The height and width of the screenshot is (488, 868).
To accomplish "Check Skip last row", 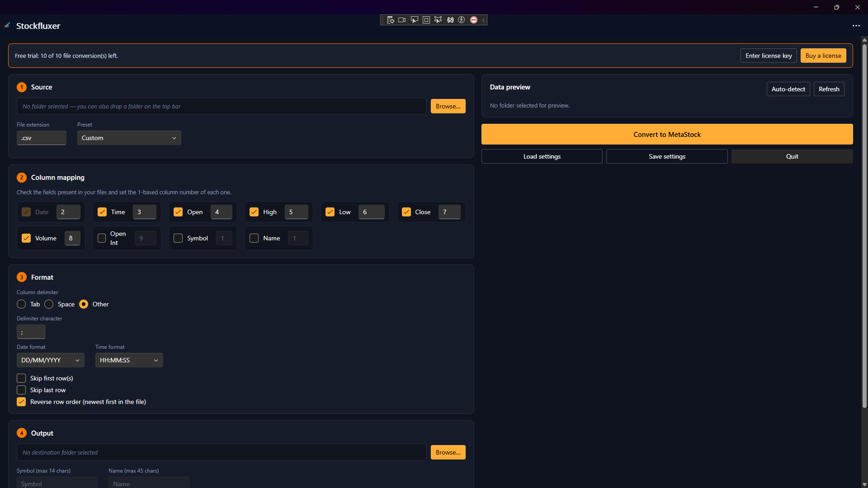I will pos(21,390).
